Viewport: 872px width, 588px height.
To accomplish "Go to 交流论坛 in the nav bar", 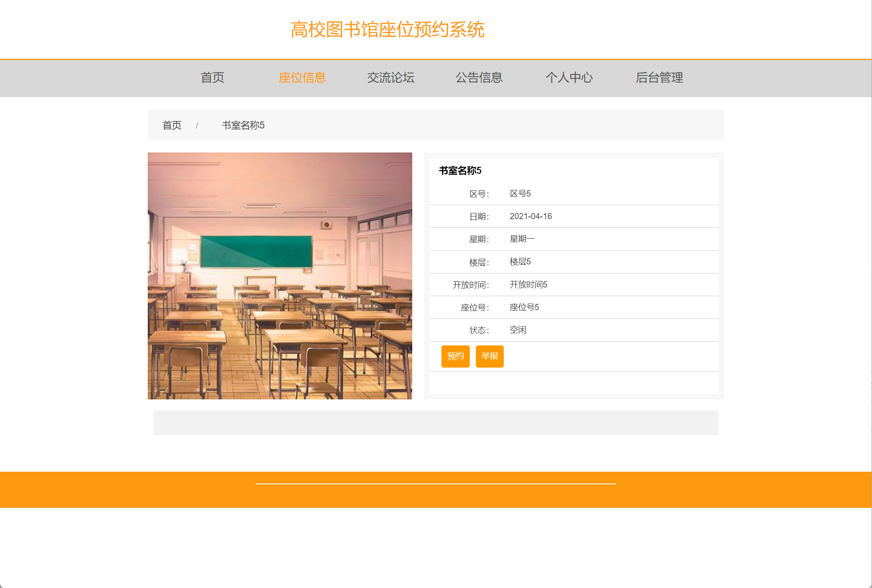I will click(390, 78).
